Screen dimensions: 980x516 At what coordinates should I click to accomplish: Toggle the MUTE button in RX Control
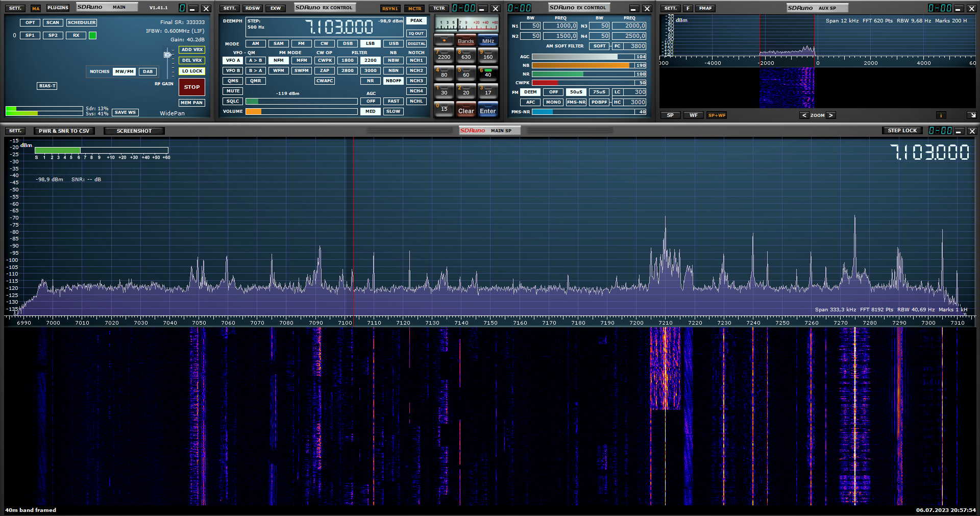click(x=233, y=91)
